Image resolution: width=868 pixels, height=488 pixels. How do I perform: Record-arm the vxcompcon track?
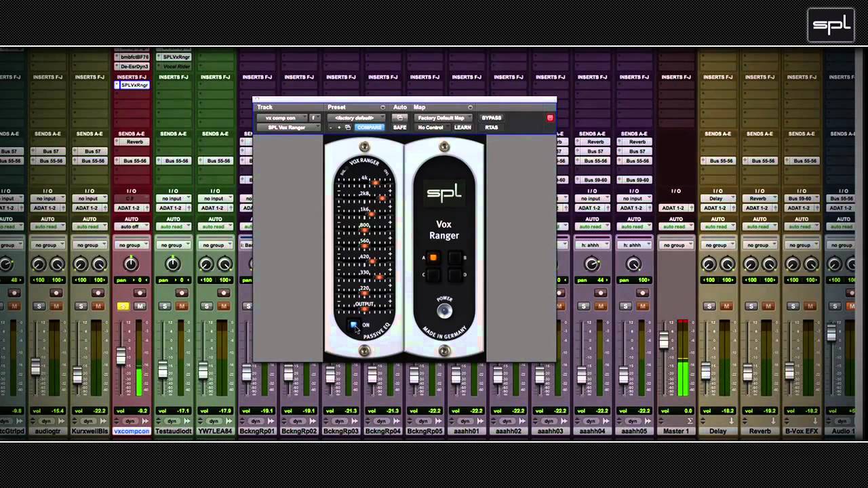140,293
